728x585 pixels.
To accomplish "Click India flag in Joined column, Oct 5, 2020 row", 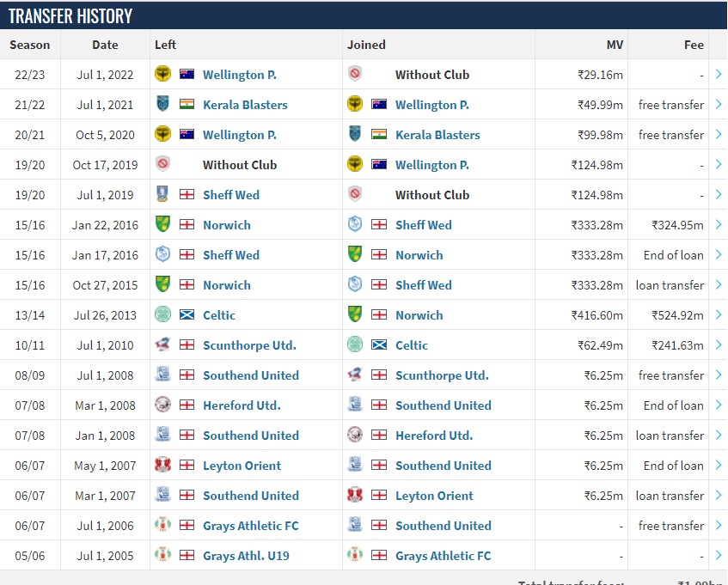I will (379, 135).
